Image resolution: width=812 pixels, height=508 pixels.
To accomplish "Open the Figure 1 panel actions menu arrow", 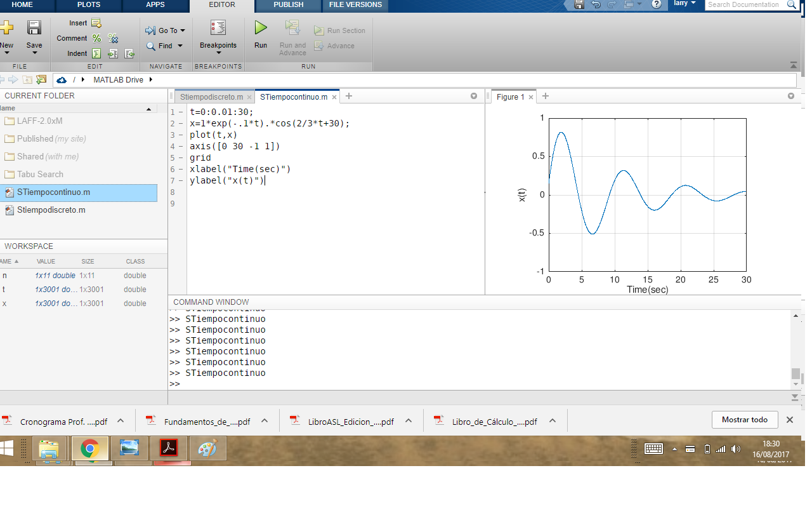I will pos(791,97).
